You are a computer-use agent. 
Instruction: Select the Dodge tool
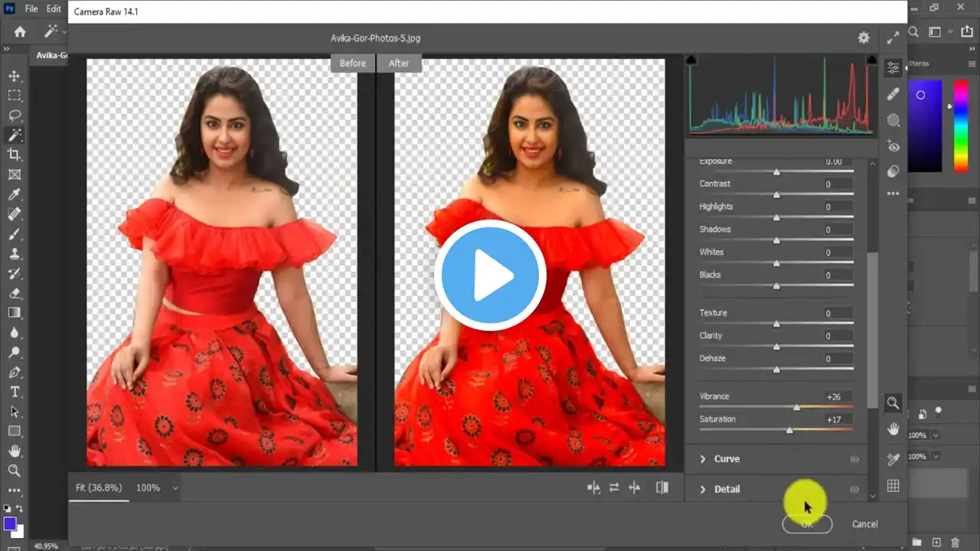point(15,353)
